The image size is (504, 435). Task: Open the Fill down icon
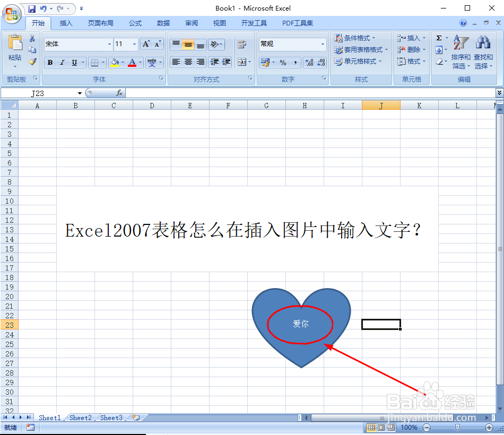point(439,50)
